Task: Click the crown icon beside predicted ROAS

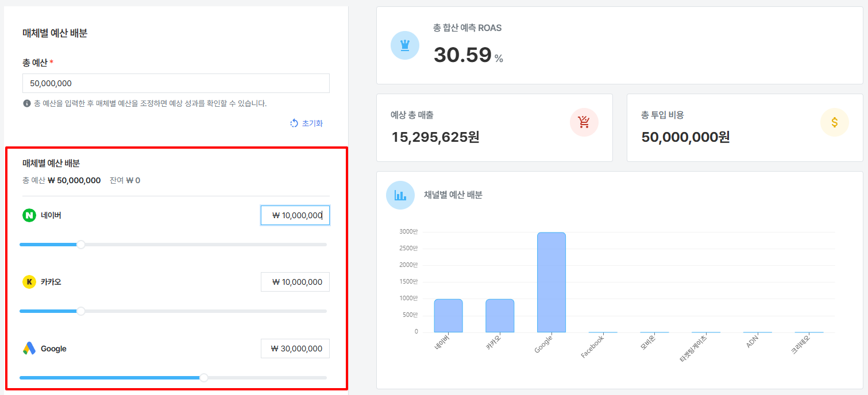Action: click(404, 45)
